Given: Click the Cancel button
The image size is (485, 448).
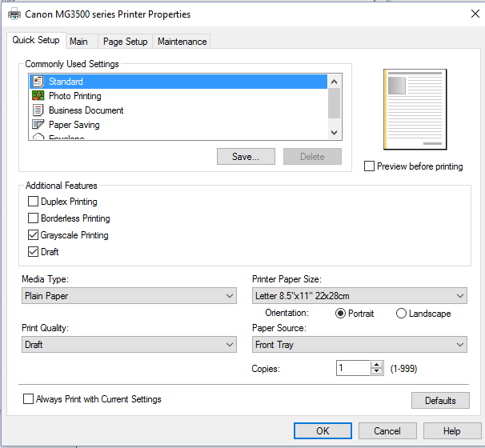Looking at the screenshot, I should coord(387,430).
